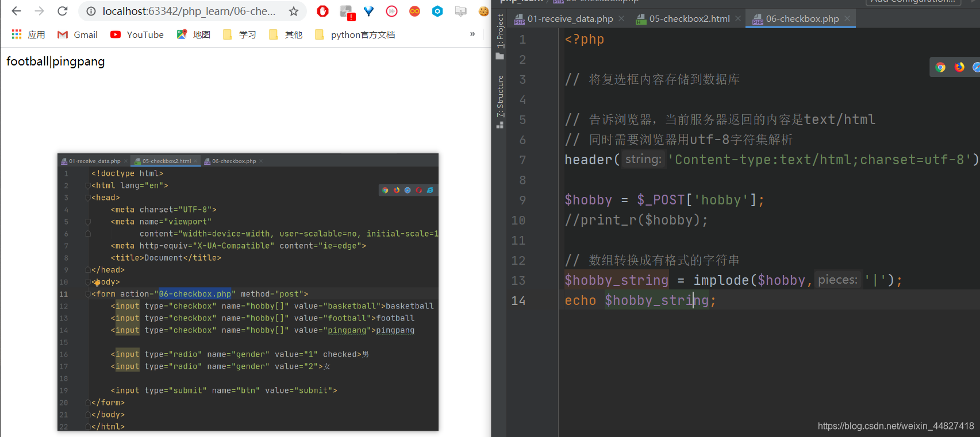This screenshot has width=980, height=437.
Task: View site information icon in address bar
Action: (91, 11)
